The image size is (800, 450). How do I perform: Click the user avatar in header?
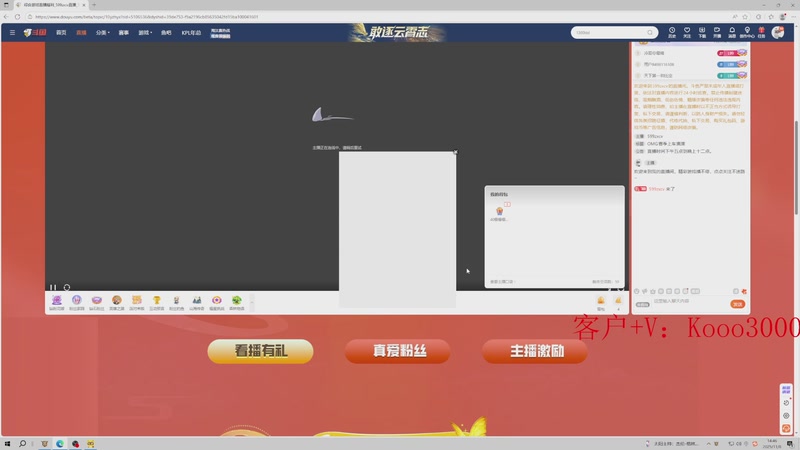point(778,32)
